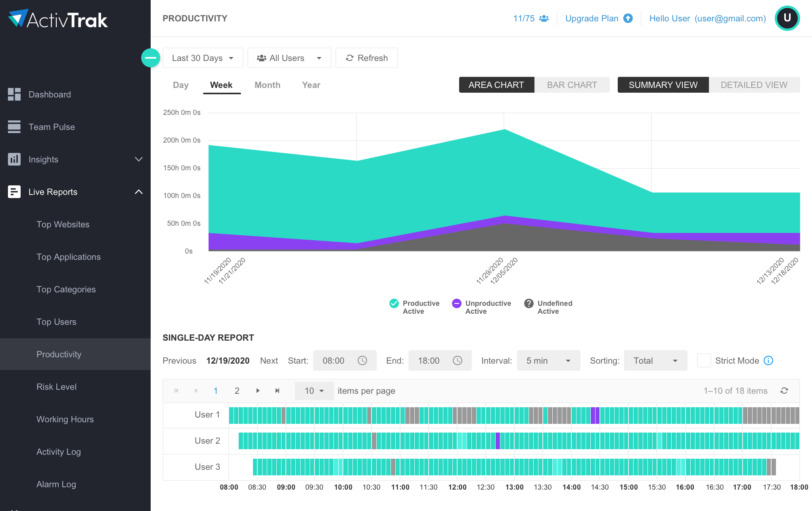The width and height of the screenshot is (812, 511).
Task: Switch to the Month tab
Action: coord(267,85)
